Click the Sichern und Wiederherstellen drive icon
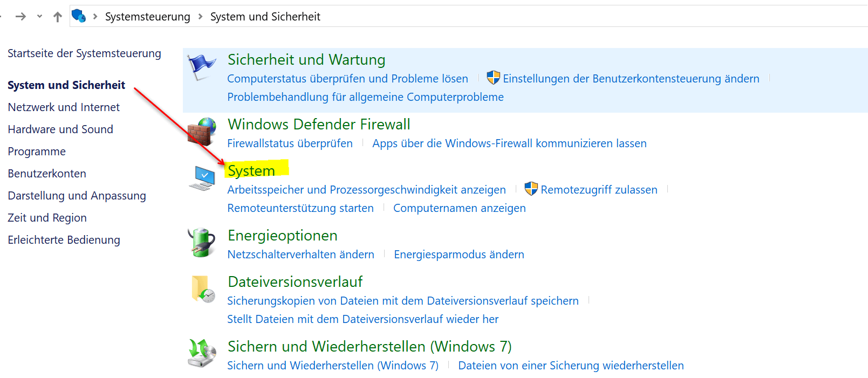Screen dimensions: 868x378 click(202, 353)
